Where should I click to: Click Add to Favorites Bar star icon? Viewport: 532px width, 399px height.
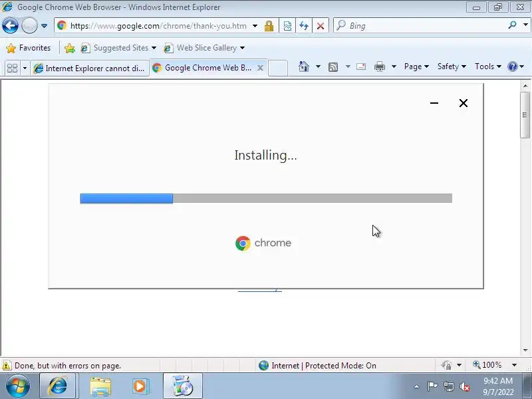pyautogui.click(x=70, y=48)
